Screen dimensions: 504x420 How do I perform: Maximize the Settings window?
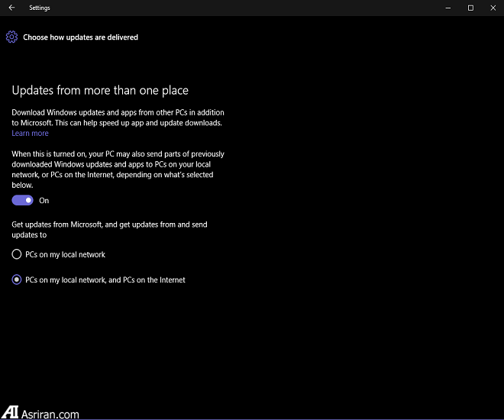[470, 8]
